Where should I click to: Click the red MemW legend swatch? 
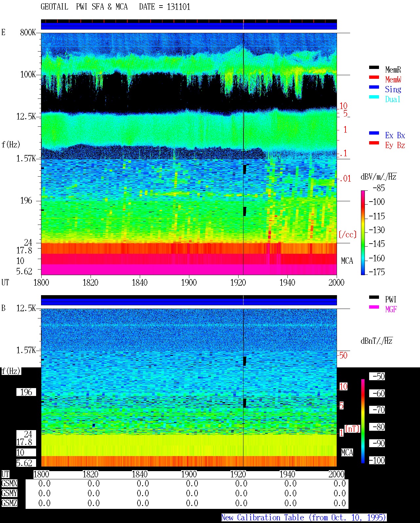(374, 77)
